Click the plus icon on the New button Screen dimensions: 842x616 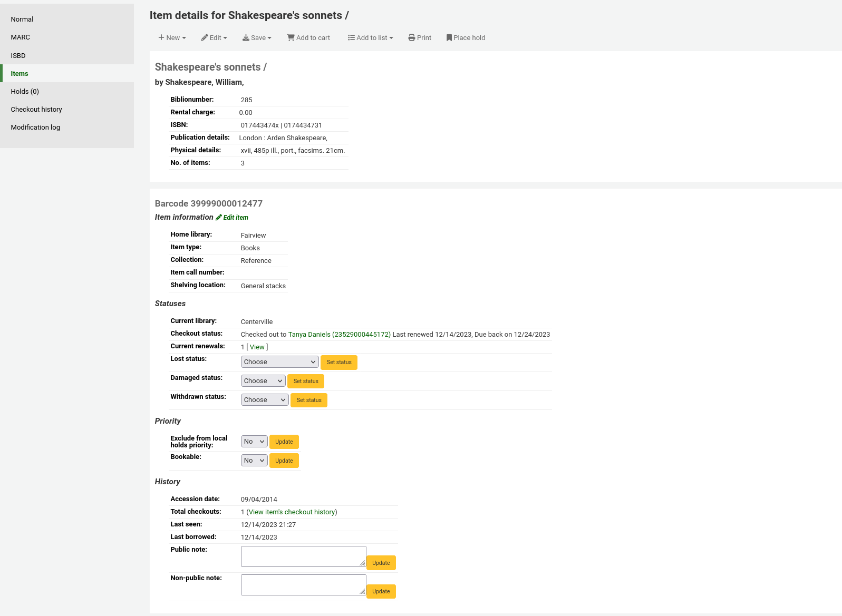(x=161, y=37)
